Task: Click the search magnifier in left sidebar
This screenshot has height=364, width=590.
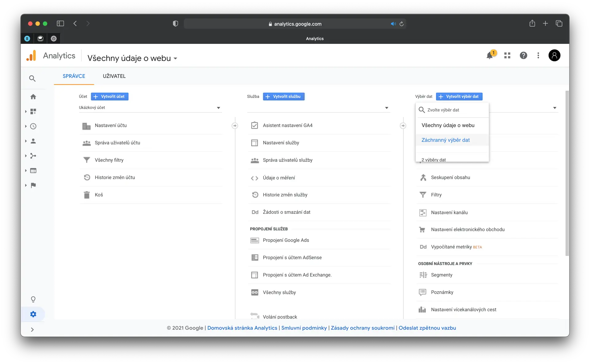Action: tap(32, 79)
